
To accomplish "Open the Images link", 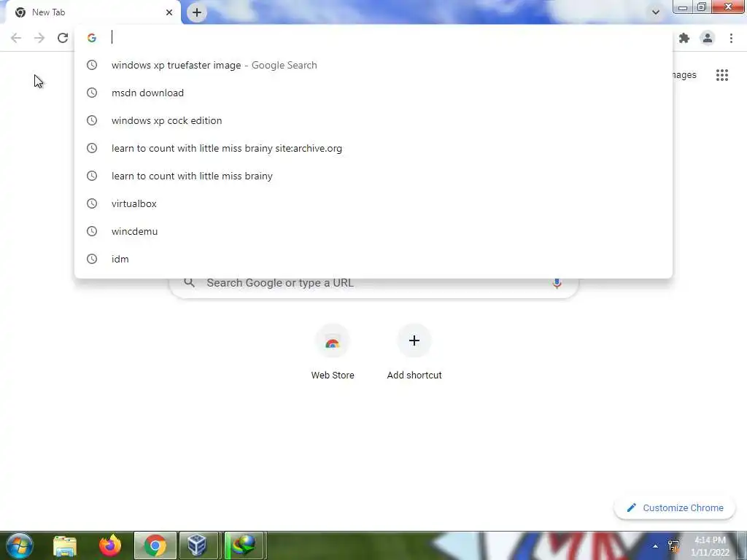I will click(684, 75).
